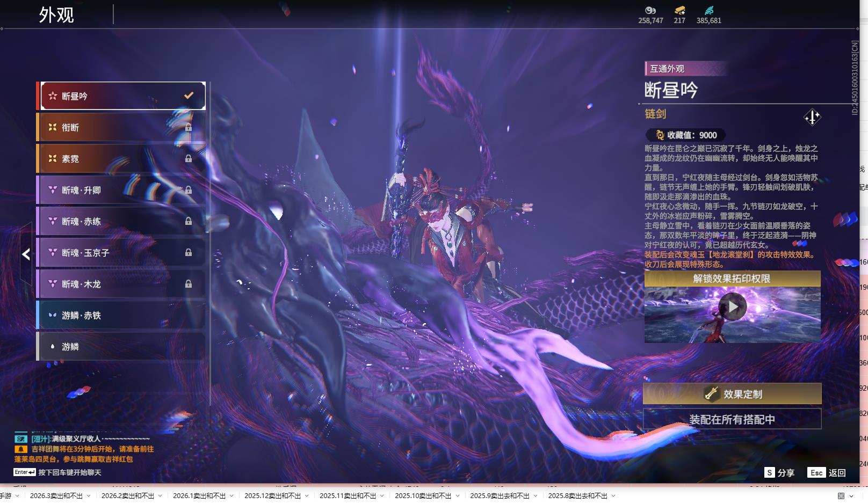
Task: Switch to the 2026.2卖出和不出 sheet tab
Action: click(128, 496)
